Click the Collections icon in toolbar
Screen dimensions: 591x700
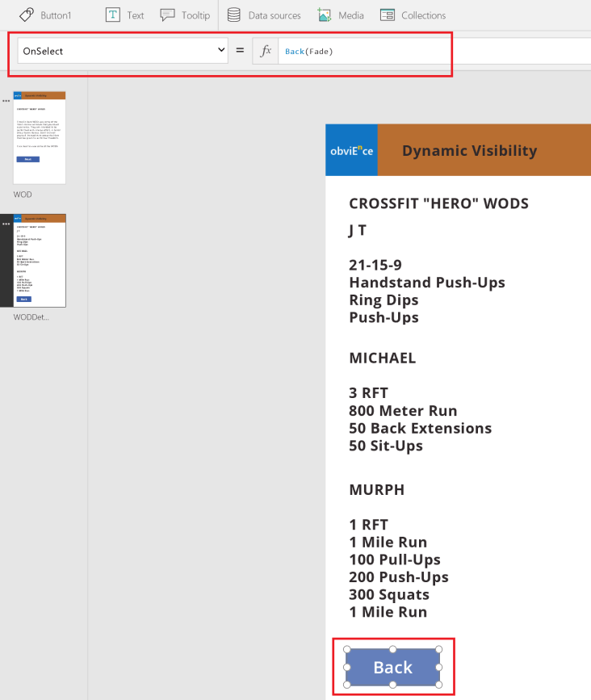click(388, 15)
